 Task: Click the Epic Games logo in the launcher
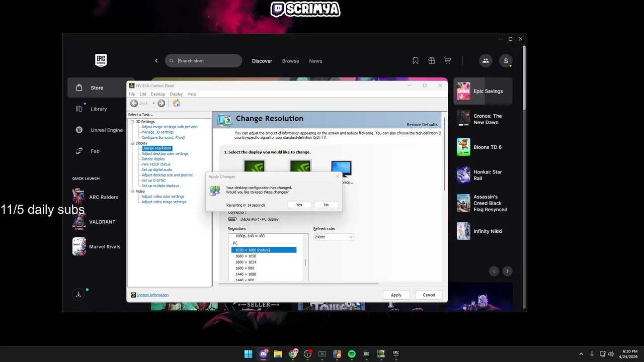click(x=101, y=60)
